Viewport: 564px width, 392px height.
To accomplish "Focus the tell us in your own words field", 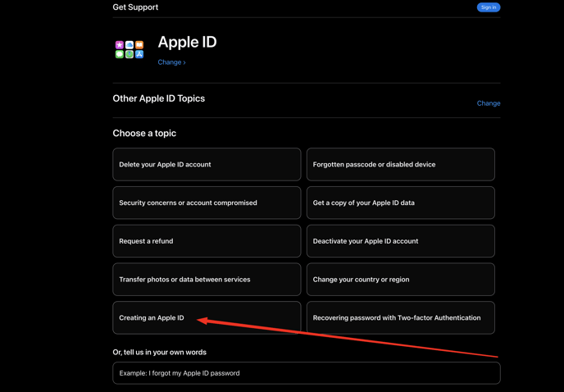I will (x=307, y=373).
